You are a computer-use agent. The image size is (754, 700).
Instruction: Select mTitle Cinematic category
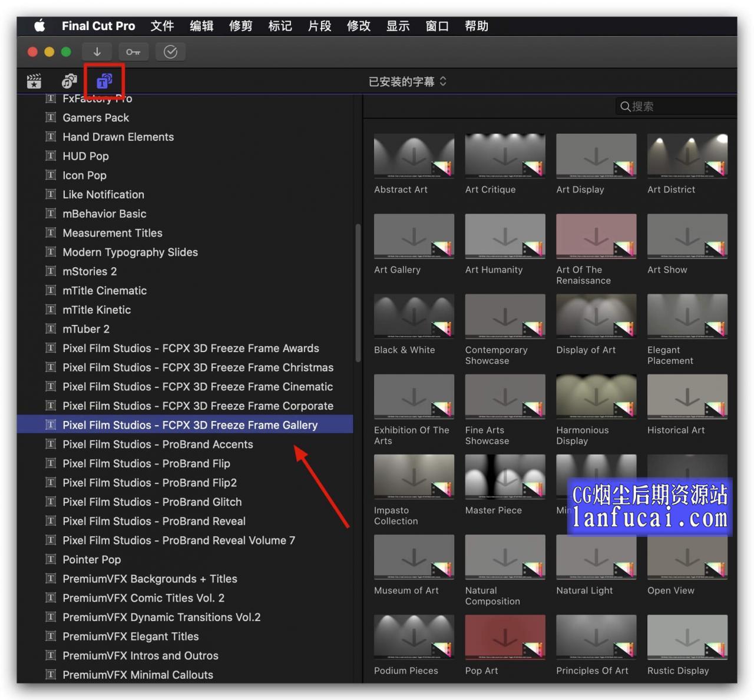click(x=185, y=290)
